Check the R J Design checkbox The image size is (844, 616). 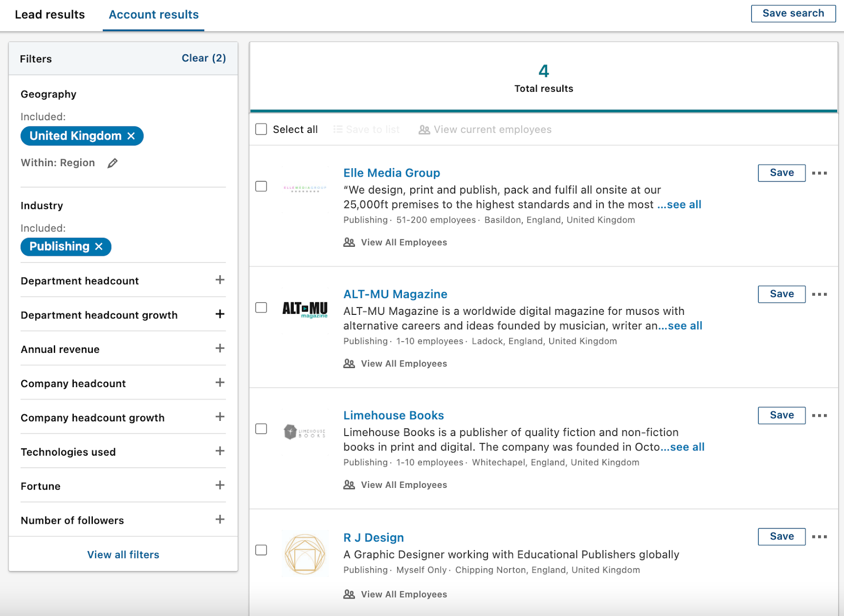pyautogui.click(x=261, y=550)
